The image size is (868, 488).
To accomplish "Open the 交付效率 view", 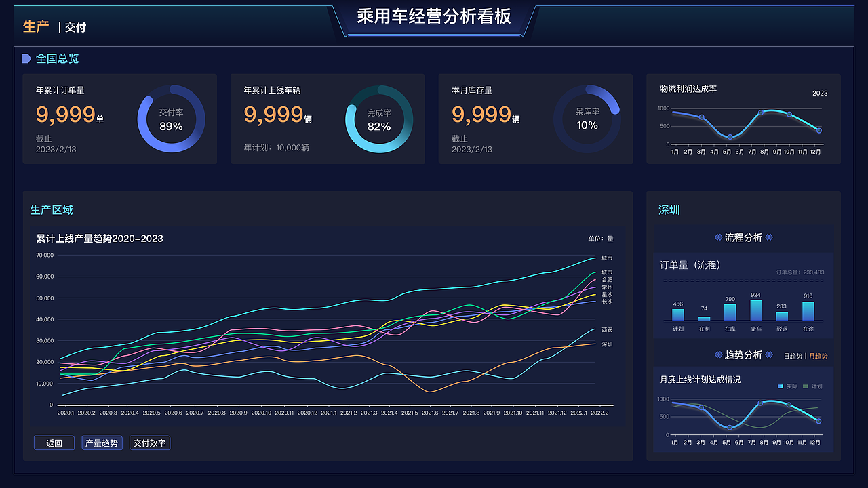I will point(150,443).
